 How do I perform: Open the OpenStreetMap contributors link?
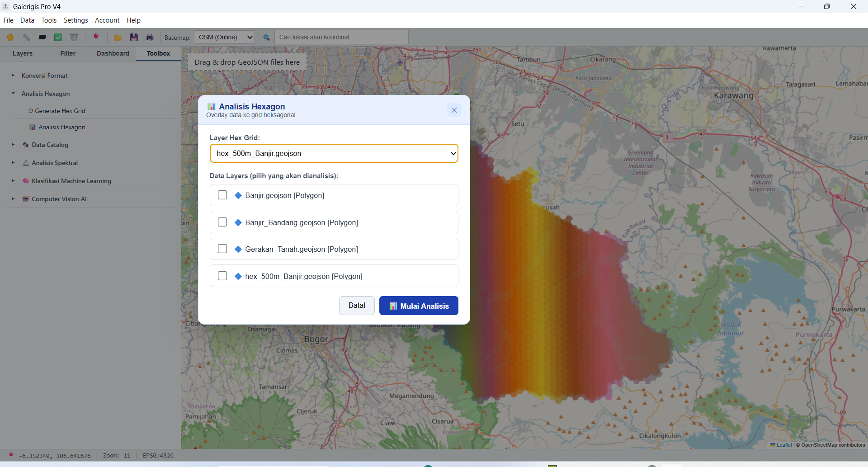pyautogui.click(x=833, y=445)
